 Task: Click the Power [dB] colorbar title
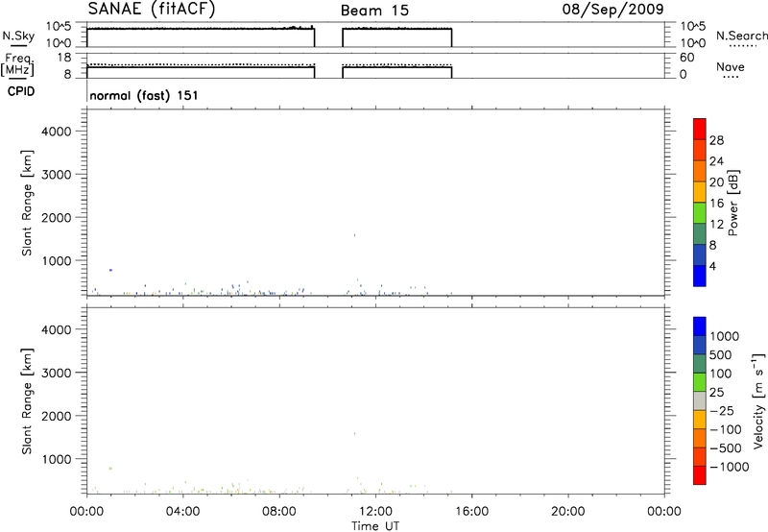click(732, 203)
